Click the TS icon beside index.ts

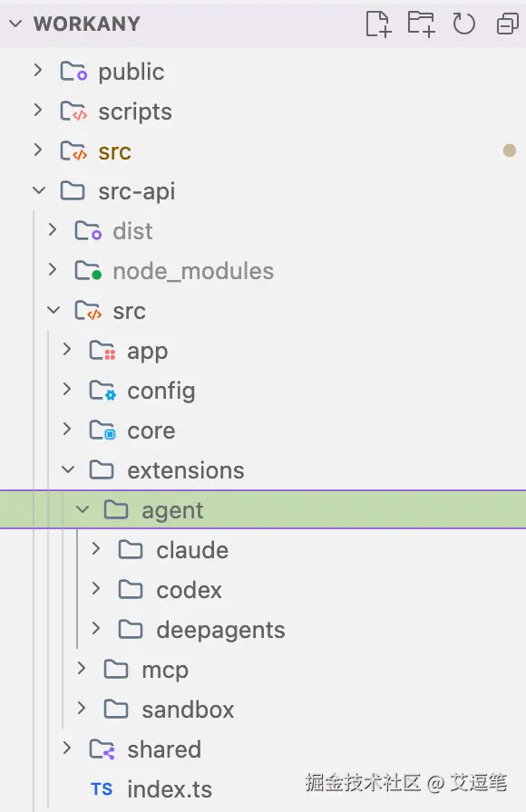point(102,788)
